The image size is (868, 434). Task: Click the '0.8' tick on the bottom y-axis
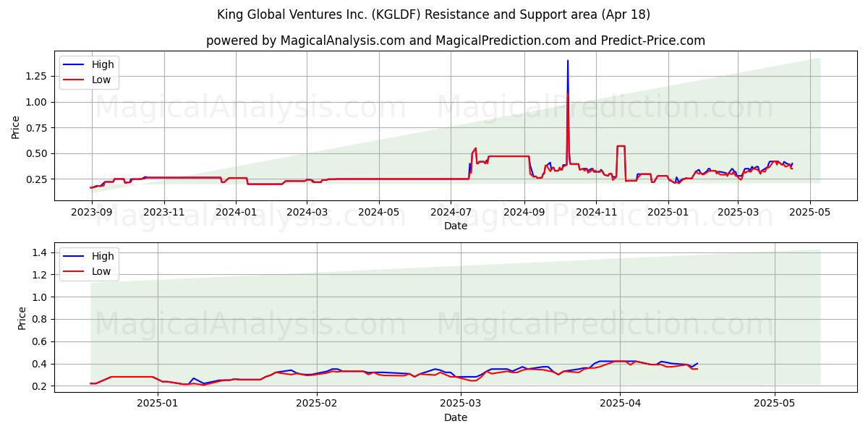pyautogui.click(x=41, y=319)
